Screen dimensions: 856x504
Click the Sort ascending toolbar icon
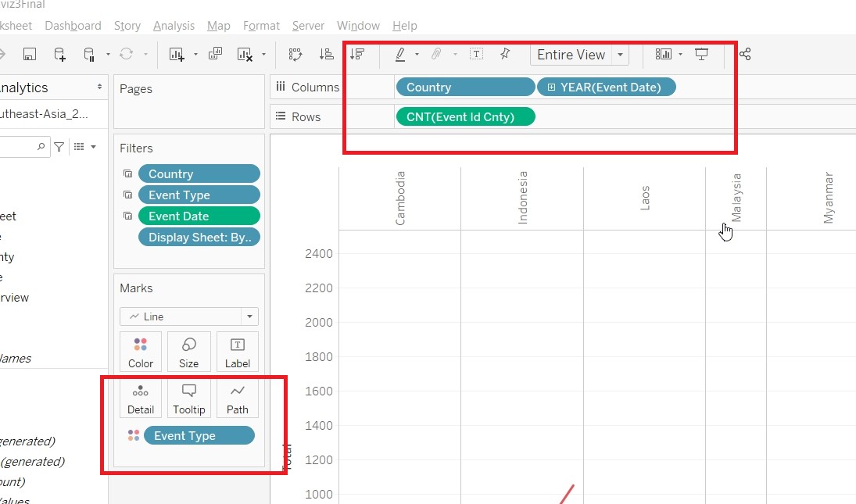click(x=327, y=55)
